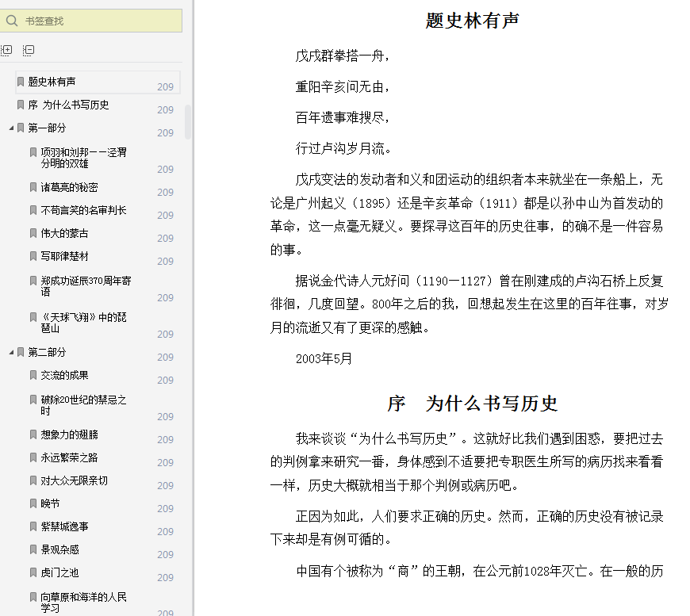Click bookmark icon beside 伟大的蒙古
690x616 pixels.
(33, 233)
